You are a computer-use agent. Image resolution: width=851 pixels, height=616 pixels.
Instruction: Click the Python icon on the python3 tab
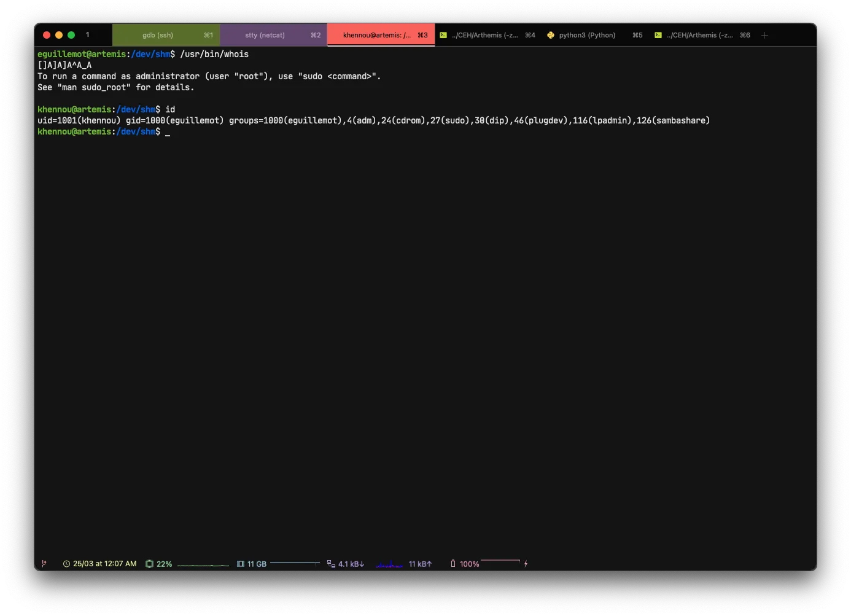551,35
